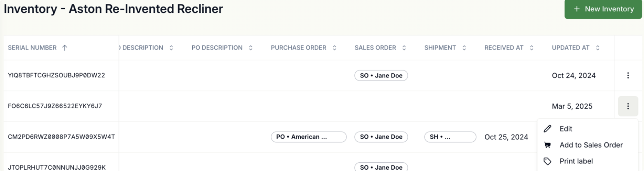Click the cart icon for sales order

coord(547,145)
